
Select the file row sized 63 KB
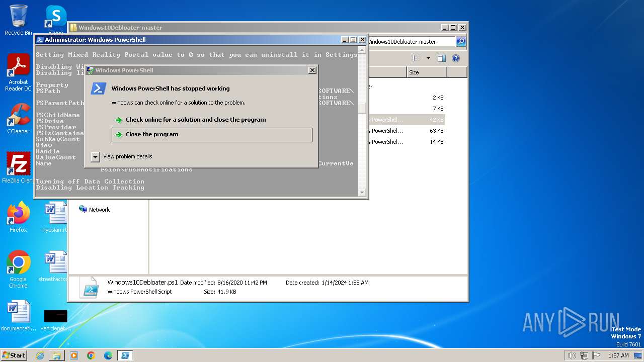click(x=407, y=131)
